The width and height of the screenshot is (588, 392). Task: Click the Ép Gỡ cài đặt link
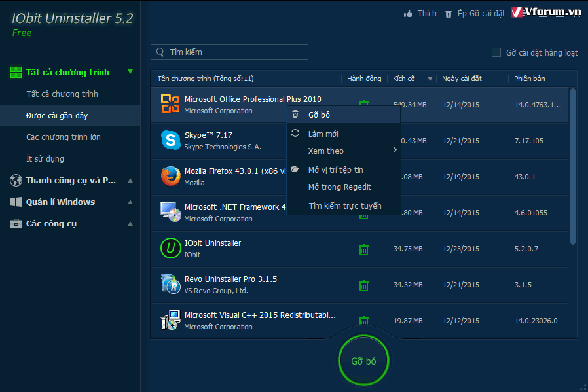click(x=481, y=14)
